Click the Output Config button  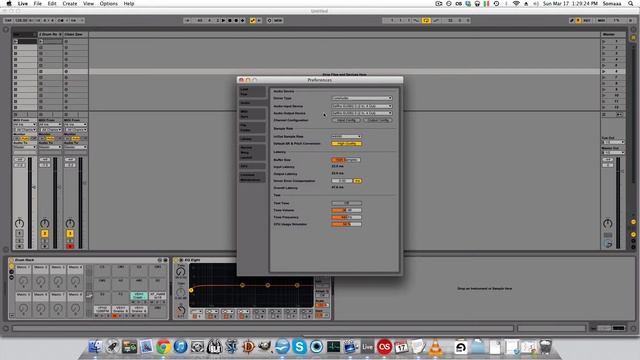pos(378,120)
